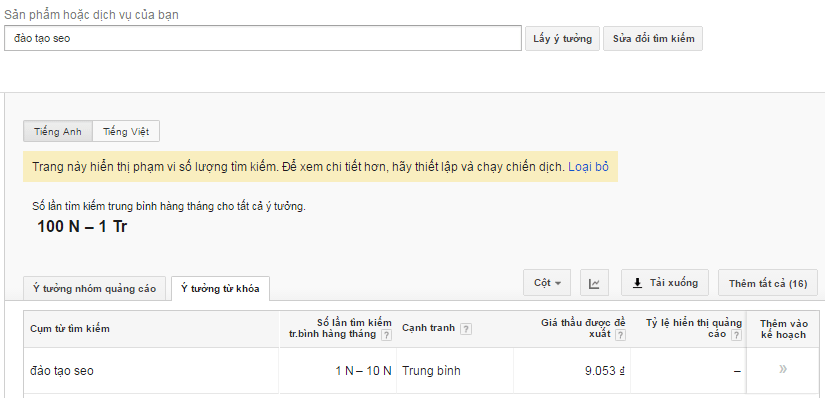825x398 pixels.
Task: Click the chart view icon button
Action: point(594,283)
